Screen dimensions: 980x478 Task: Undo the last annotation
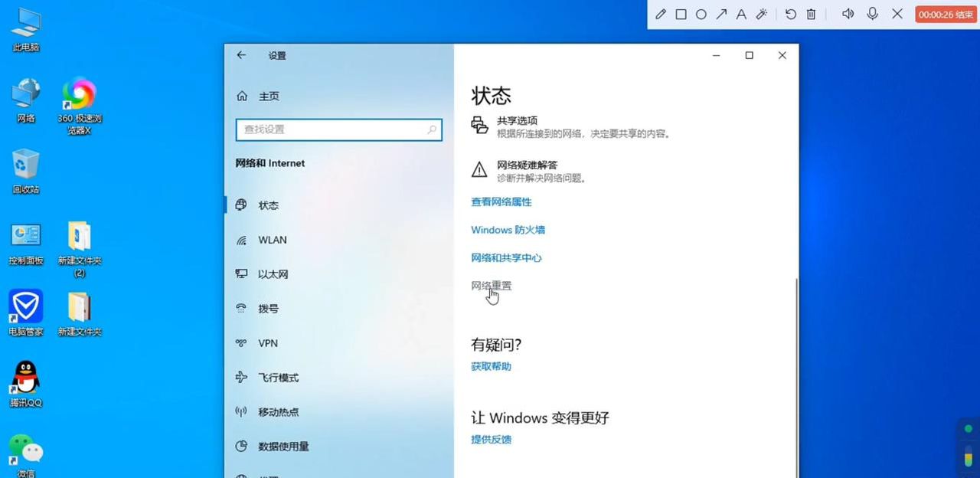pos(789,14)
